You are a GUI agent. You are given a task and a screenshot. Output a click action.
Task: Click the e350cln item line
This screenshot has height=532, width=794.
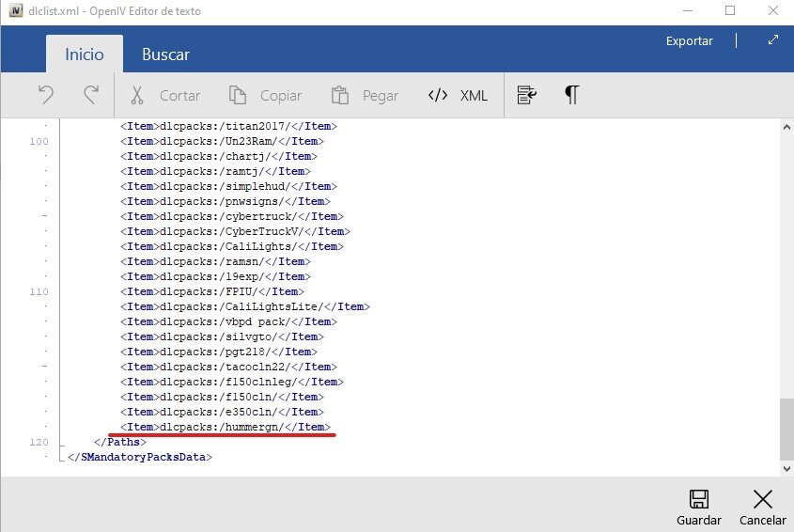point(222,412)
